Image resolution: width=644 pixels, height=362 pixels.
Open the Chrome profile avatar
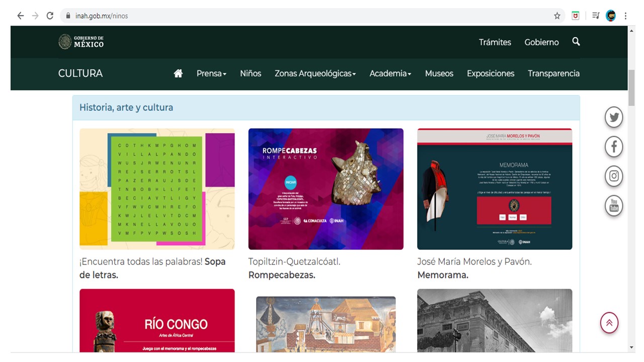tap(611, 16)
